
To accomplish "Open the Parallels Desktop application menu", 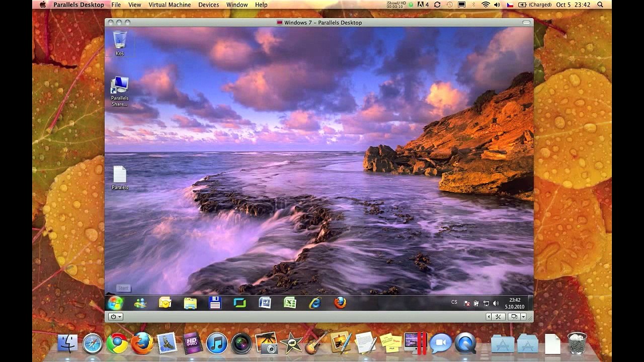I will [x=78, y=5].
